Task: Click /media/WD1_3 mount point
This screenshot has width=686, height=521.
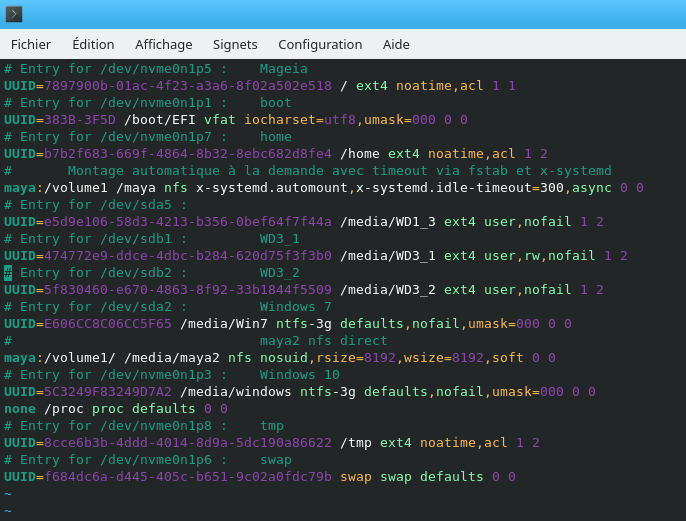Action: (388, 222)
